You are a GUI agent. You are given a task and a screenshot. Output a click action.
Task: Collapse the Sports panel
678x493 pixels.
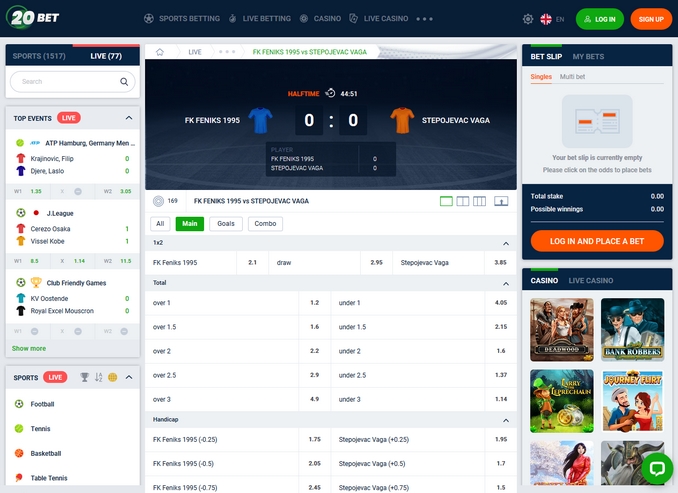click(129, 377)
